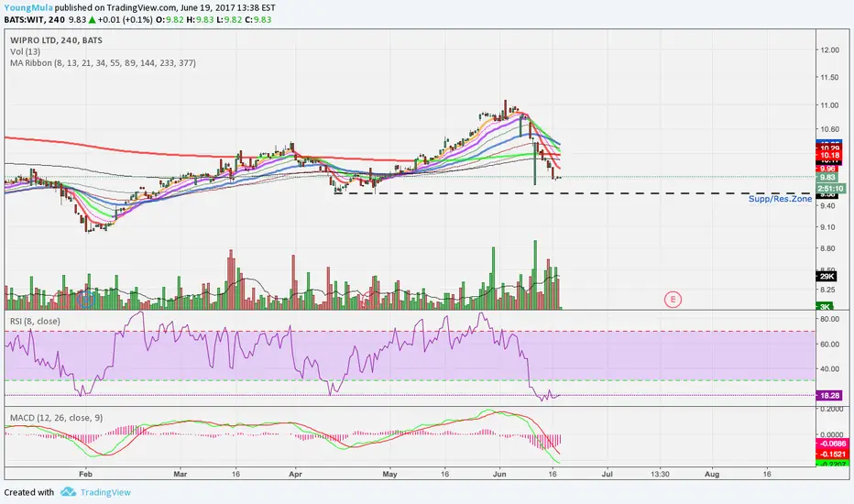This screenshot has width=854, height=504.
Task: Click the BATS:WIT, 240 symbol header text
Action: 34,19
